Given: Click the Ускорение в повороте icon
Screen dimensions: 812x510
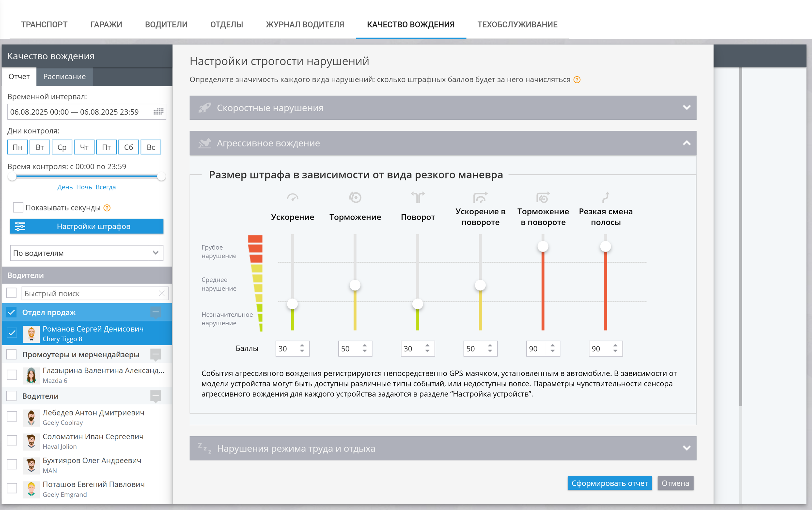Looking at the screenshot, I should click(x=480, y=197).
